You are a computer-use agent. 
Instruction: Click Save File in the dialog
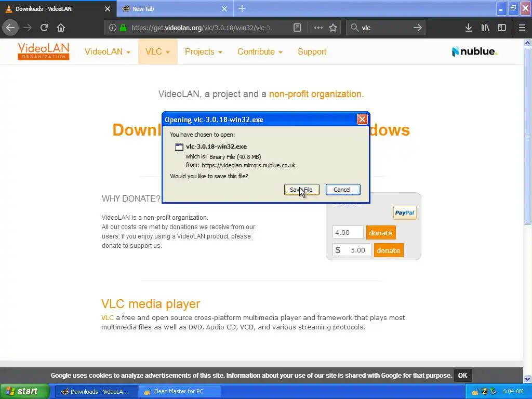coord(302,190)
